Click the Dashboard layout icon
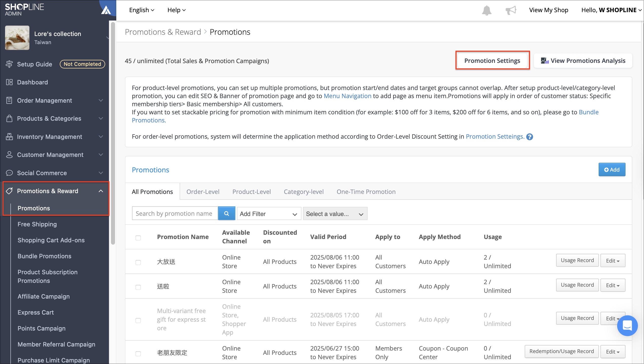Viewport: 644px width, 364px height. click(x=9, y=82)
